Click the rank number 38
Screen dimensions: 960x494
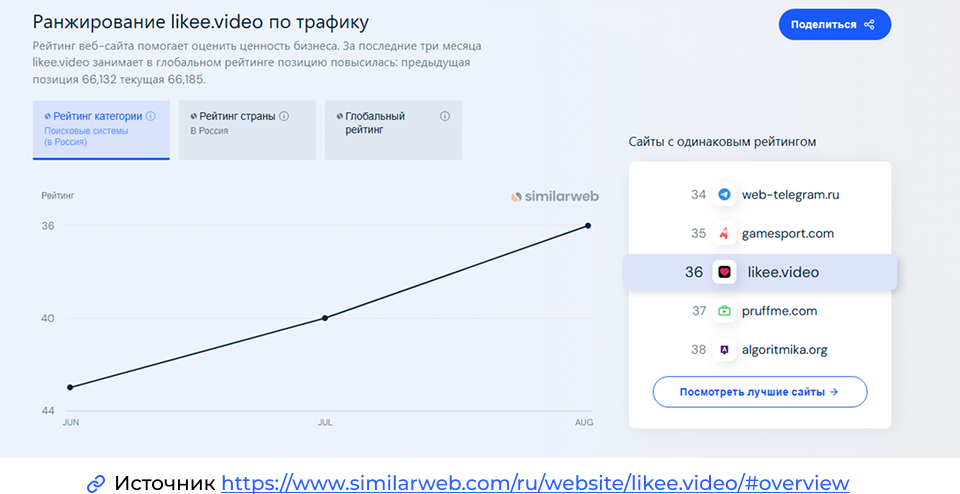pyautogui.click(x=699, y=350)
